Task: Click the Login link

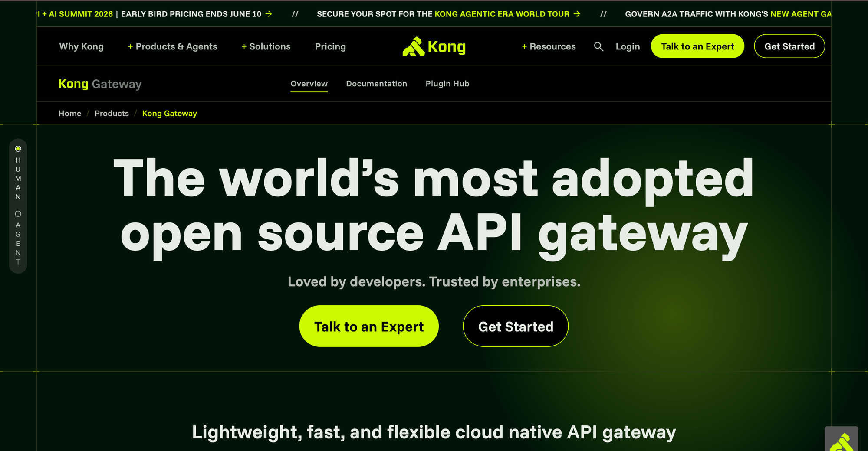Action: click(628, 46)
